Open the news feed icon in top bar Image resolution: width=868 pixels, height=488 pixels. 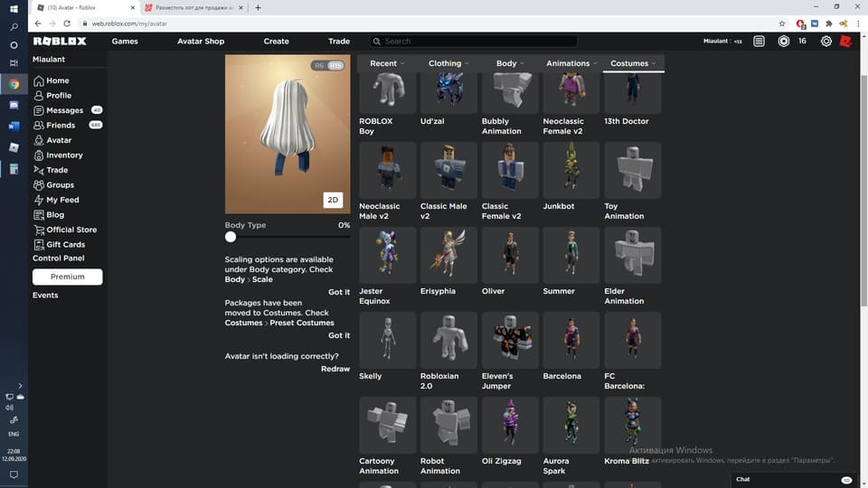759,42
